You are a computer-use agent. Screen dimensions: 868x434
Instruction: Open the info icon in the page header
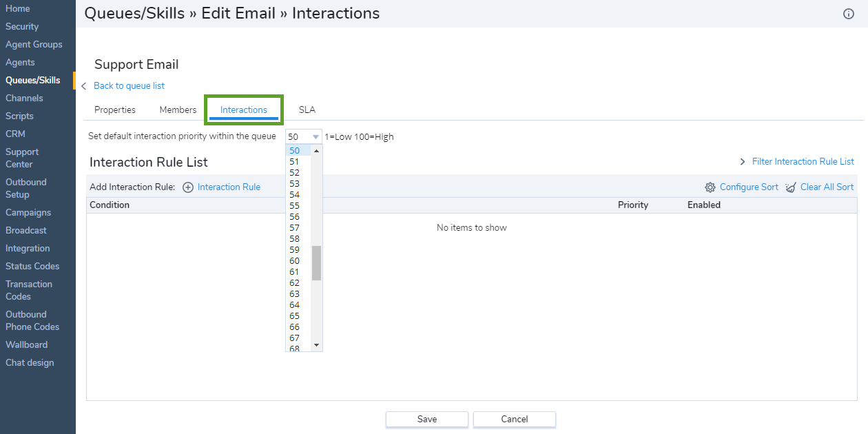(849, 14)
